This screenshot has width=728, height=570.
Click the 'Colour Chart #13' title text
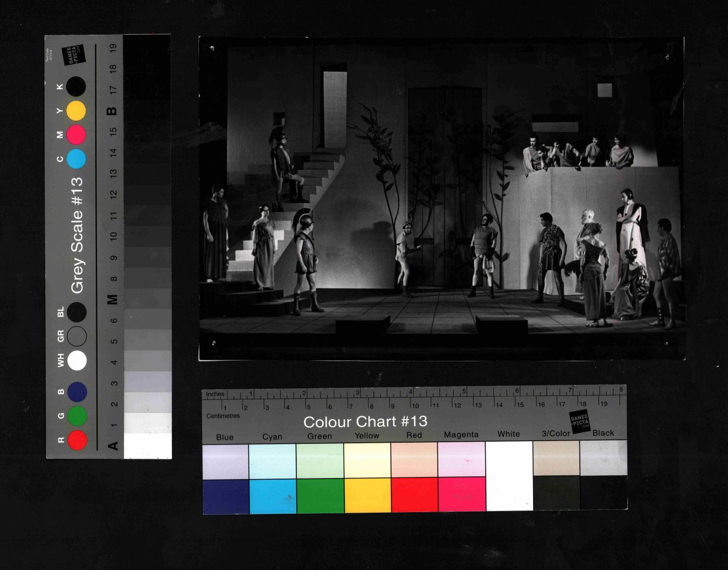coord(365,422)
